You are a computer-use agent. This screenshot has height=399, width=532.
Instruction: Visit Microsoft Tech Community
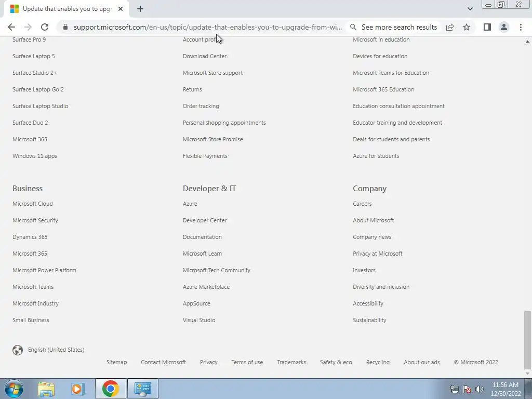(217, 270)
